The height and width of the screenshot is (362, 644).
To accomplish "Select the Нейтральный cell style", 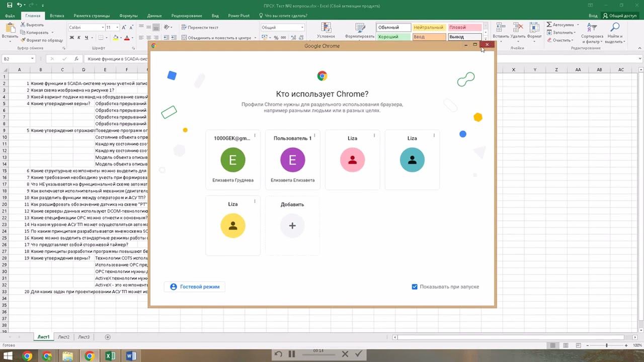I will pos(429,27).
